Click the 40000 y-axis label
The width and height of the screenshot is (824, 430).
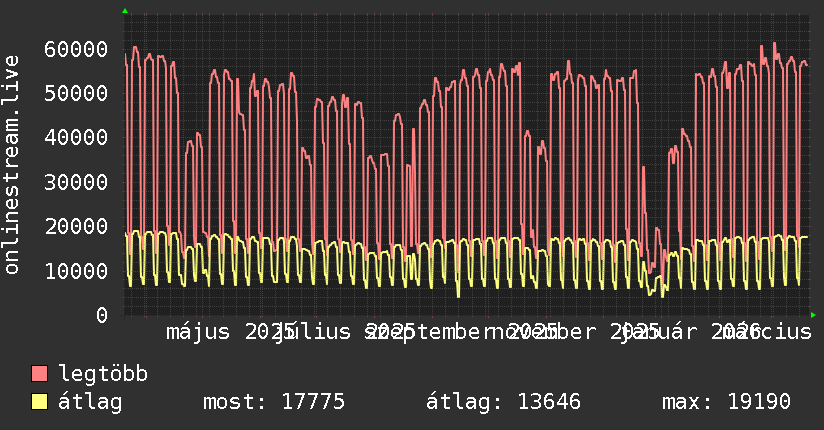tap(76, 138)
